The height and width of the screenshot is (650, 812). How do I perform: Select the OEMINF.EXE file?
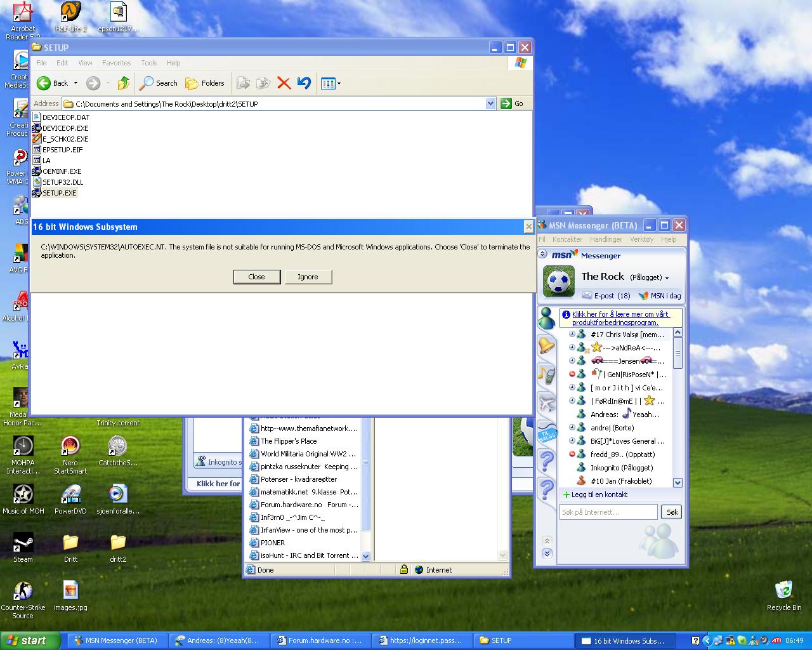point(57,171)
